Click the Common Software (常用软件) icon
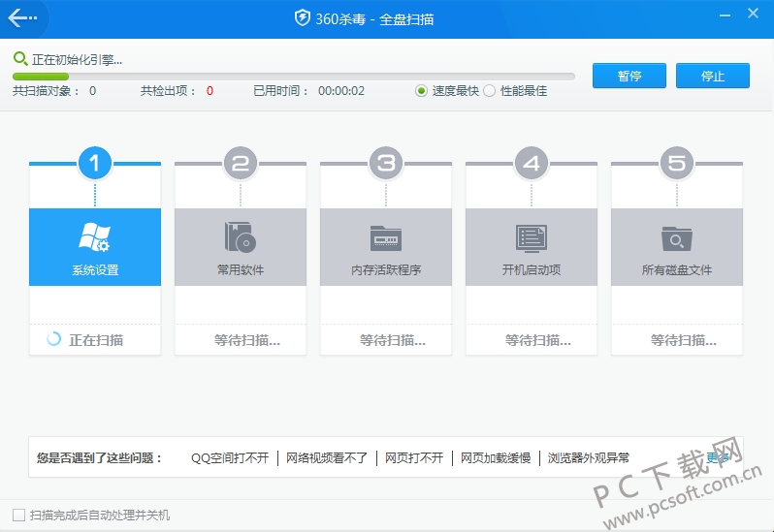Image resolution: width=774 pixels, height=532 pixels. point(240,237)
